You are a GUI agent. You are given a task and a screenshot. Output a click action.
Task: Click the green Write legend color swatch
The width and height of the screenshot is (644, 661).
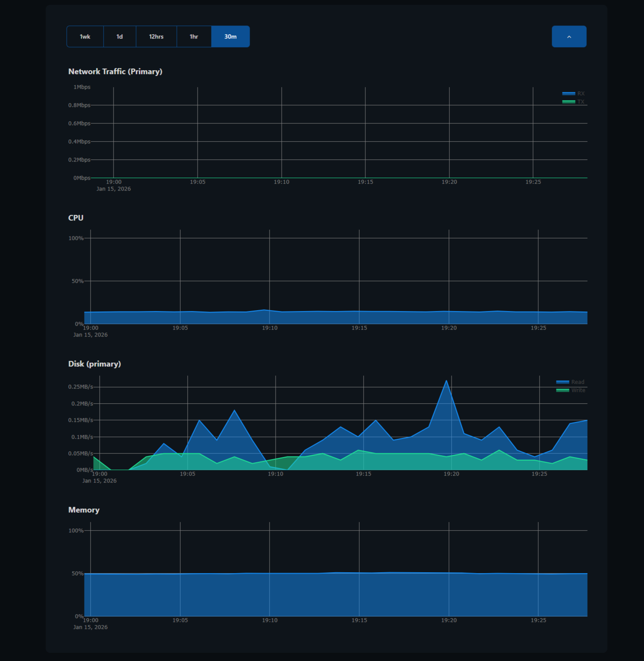pyautogui.click(x=562, y=390)
